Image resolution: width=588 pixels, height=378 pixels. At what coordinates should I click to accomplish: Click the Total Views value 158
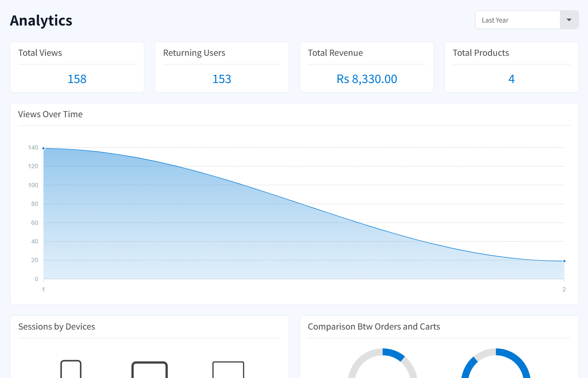(x=77, y=79)
